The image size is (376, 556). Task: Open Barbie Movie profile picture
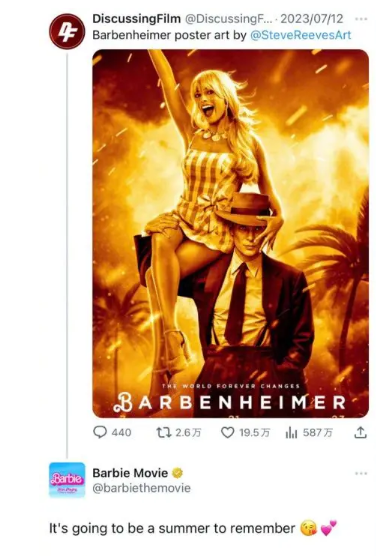coord(67,480)
